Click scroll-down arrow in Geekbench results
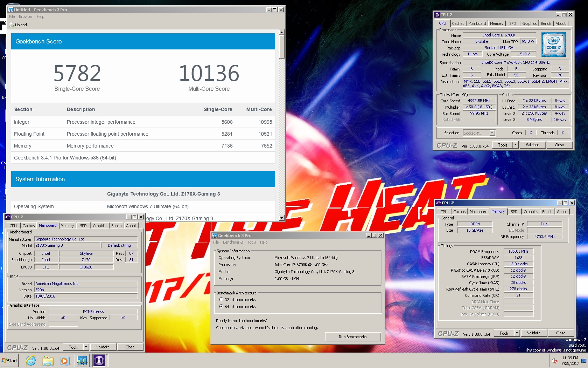Image resolution: width=588 pixels, height=368 pixels. (x=282, y=218)
